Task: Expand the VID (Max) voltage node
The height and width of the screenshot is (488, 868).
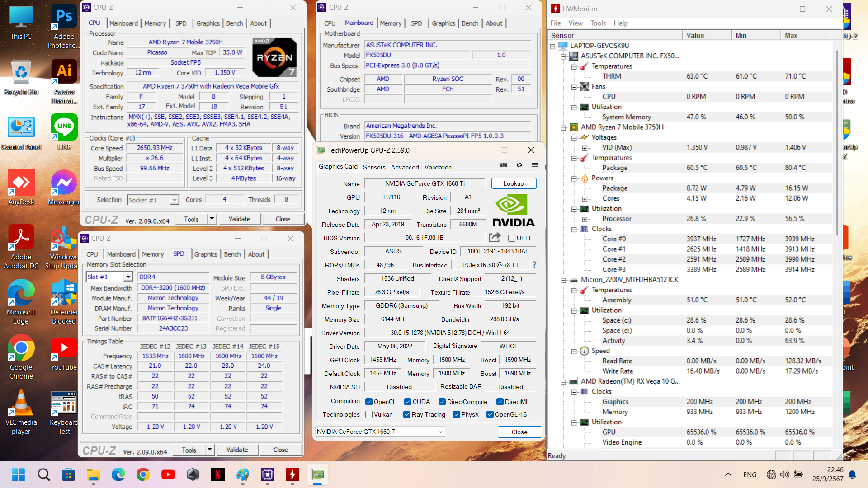Action: 585,148
